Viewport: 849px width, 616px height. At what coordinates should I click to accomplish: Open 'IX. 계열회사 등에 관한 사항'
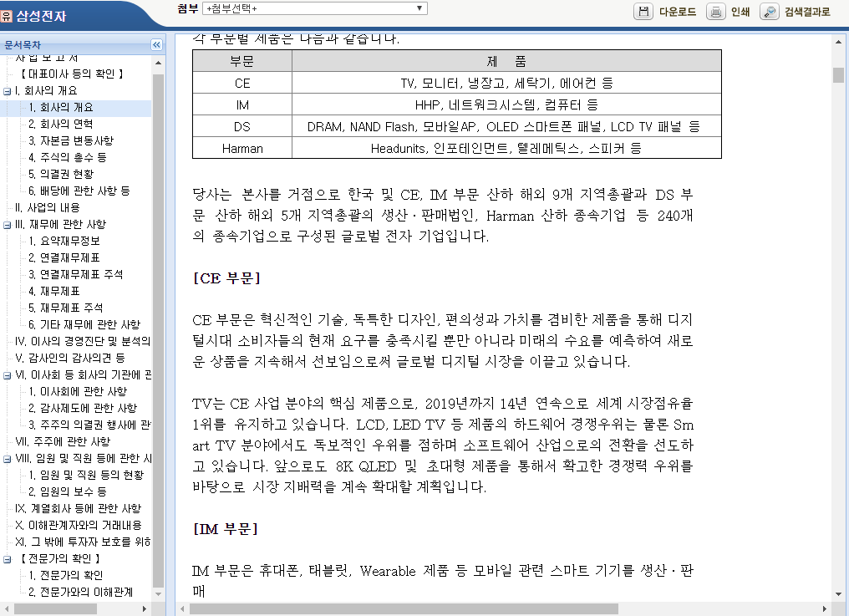pyautogui.click(x=79, y=509)
